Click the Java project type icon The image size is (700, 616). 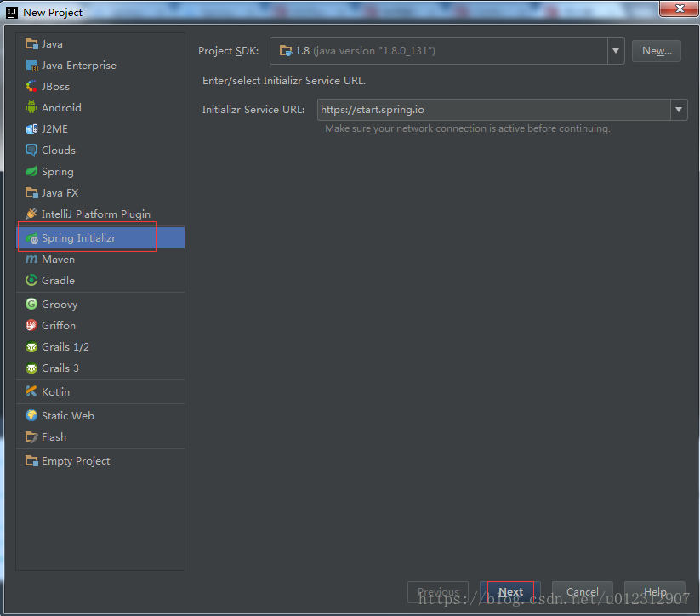click(31, 43)
